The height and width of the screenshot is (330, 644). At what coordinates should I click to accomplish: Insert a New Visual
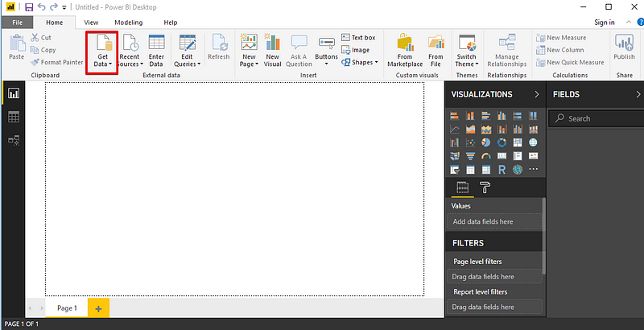point(272,51)
